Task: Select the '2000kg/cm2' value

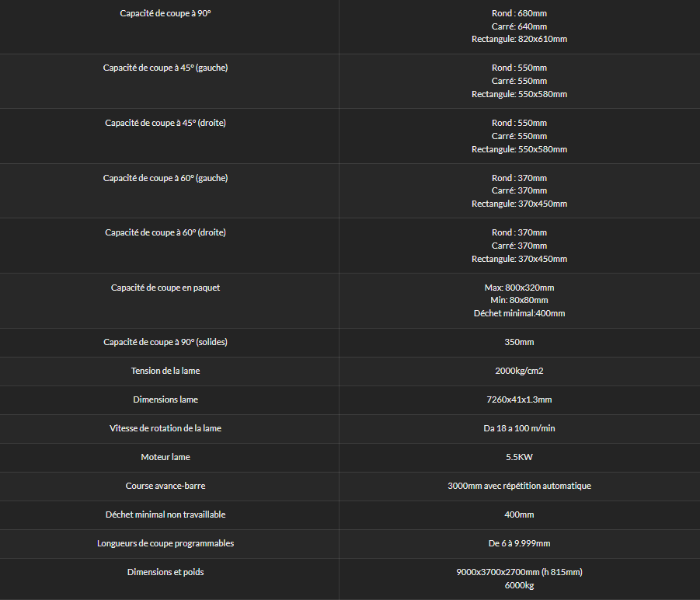Action: 519,371
